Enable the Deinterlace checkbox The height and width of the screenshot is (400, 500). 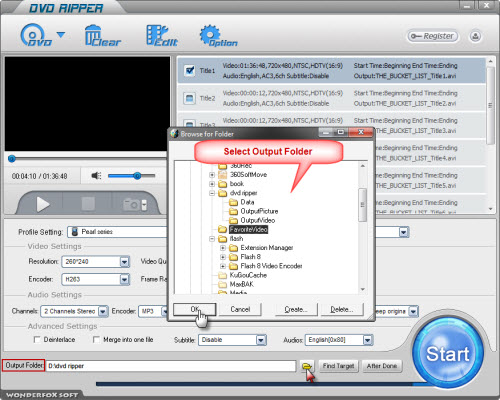pyautogui.click(x=37, y=340)
